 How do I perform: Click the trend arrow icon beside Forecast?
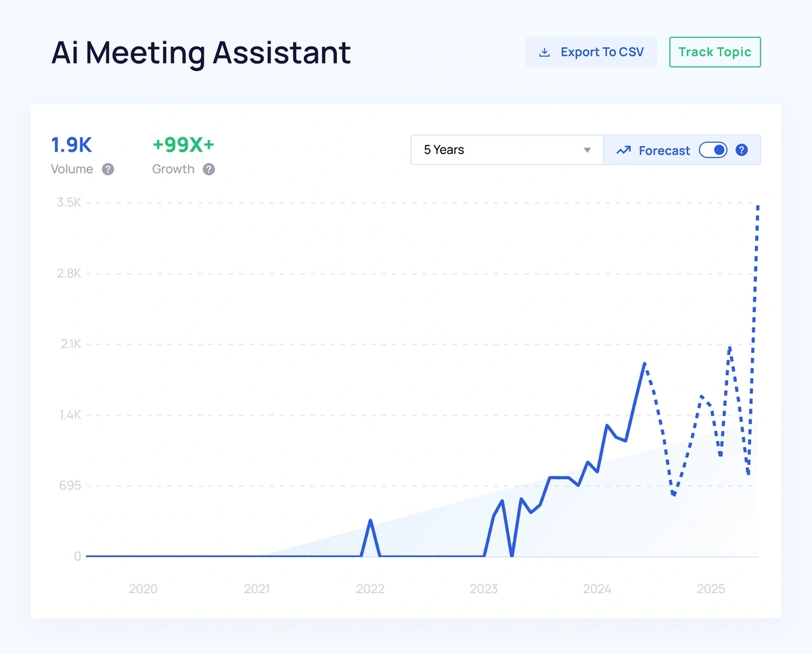[623, 150]
